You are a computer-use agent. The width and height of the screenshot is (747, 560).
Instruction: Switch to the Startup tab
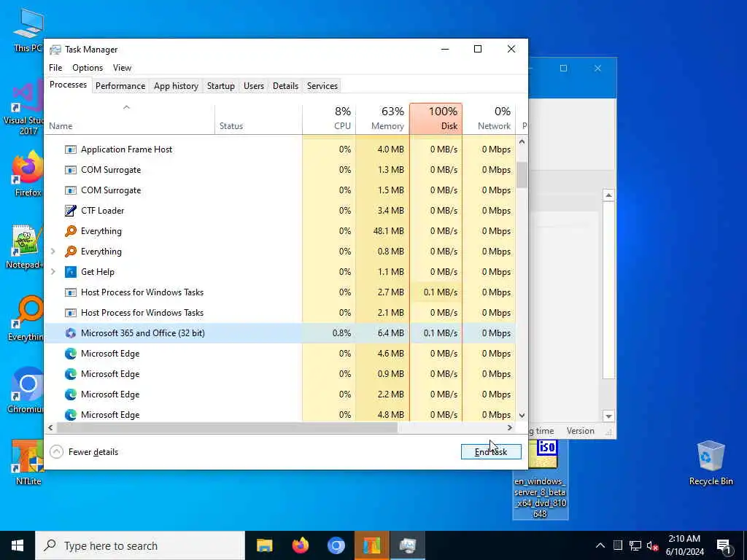(220, 86)
